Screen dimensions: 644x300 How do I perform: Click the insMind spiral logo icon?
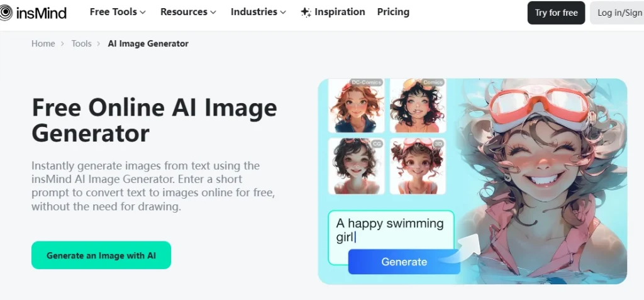[6, 13]
